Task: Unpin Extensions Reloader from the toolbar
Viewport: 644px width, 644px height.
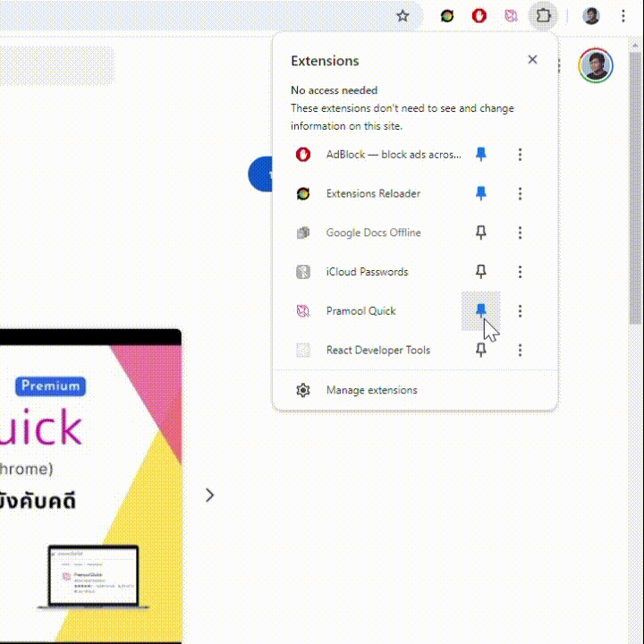Action: pyautogui.click(x=481, y=193)
